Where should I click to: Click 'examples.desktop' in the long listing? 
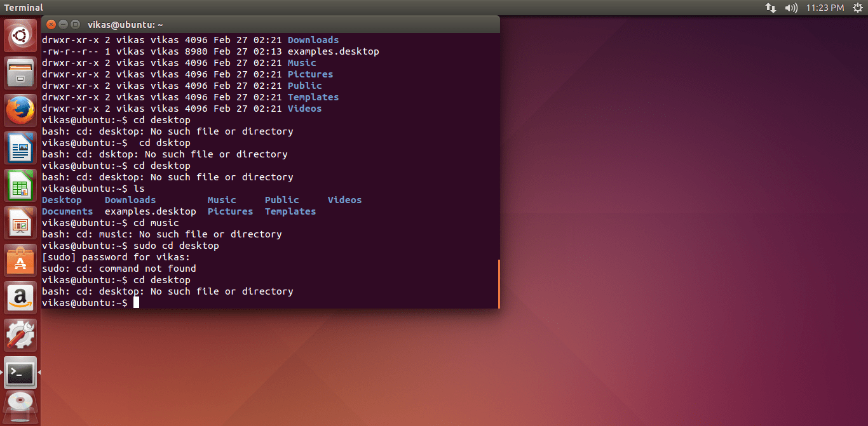[334, 51]
